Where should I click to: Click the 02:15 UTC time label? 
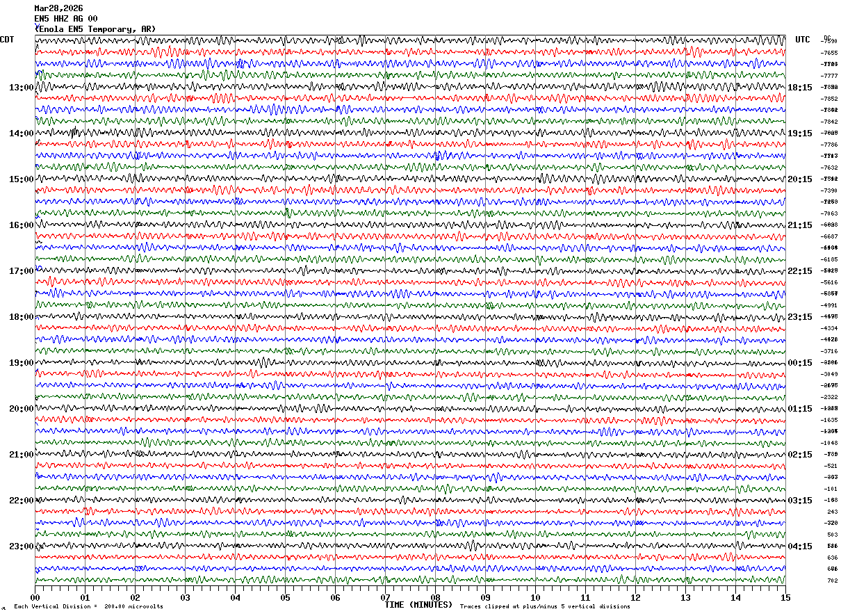tap(800, 455)
